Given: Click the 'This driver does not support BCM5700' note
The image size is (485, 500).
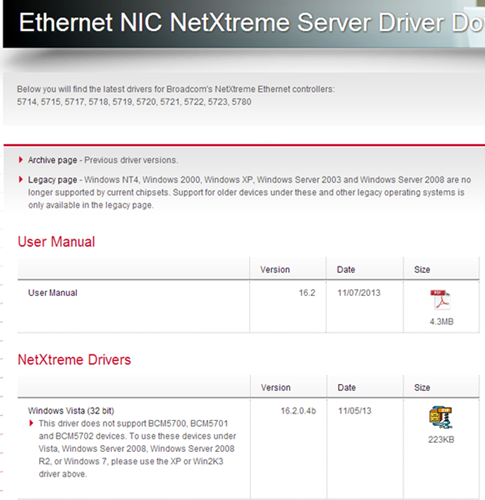Looking at the screenshot, I should (137, 449).
